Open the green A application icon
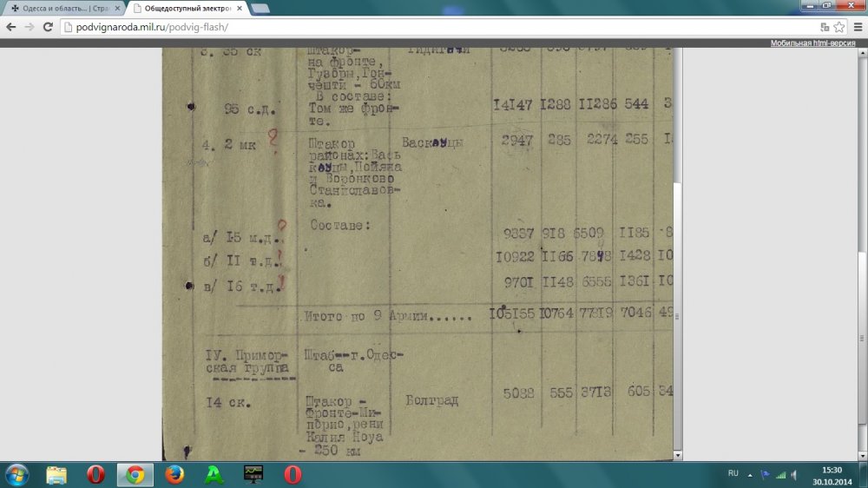This screenshot has width=868, height=488. pyautogui.click(x=214, y=475)
